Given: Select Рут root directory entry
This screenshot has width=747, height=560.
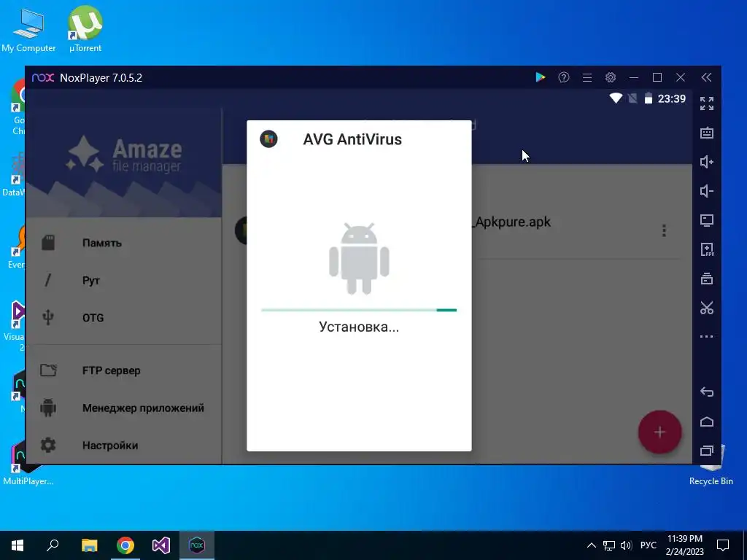Looking at the screenshot, I should click(124, 280).
